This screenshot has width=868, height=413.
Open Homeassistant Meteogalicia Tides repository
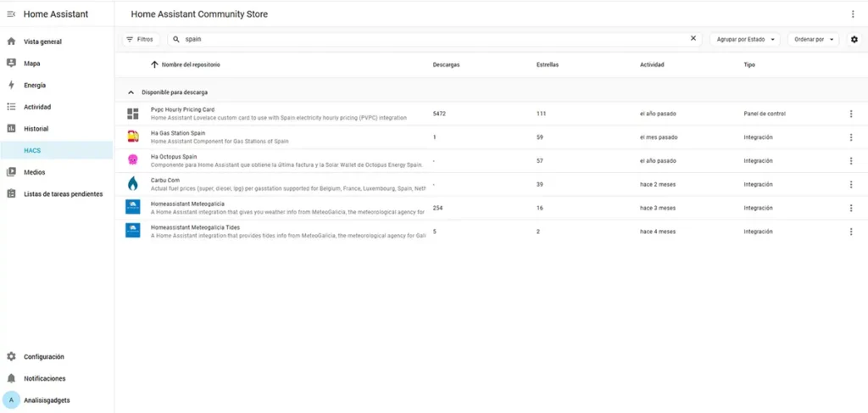click(x=491, y=232)
